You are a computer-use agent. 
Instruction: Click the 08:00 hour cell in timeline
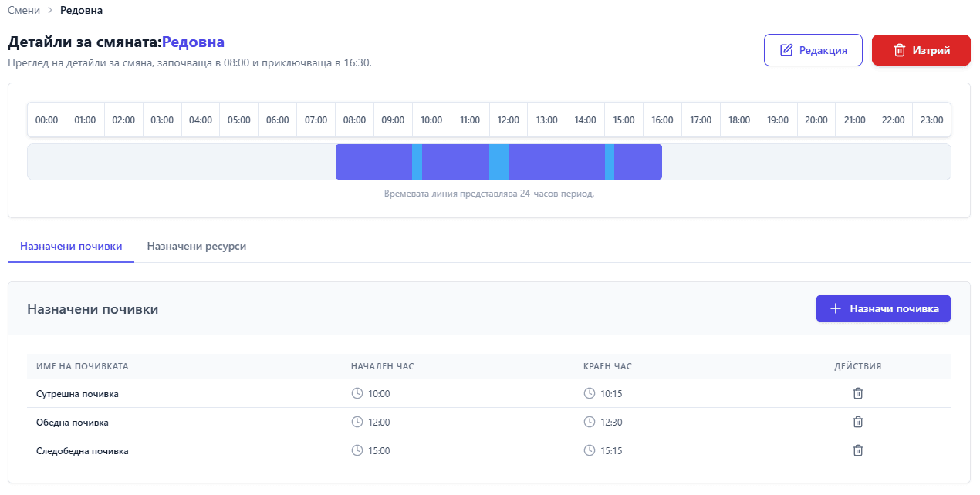tap(354, 120)
